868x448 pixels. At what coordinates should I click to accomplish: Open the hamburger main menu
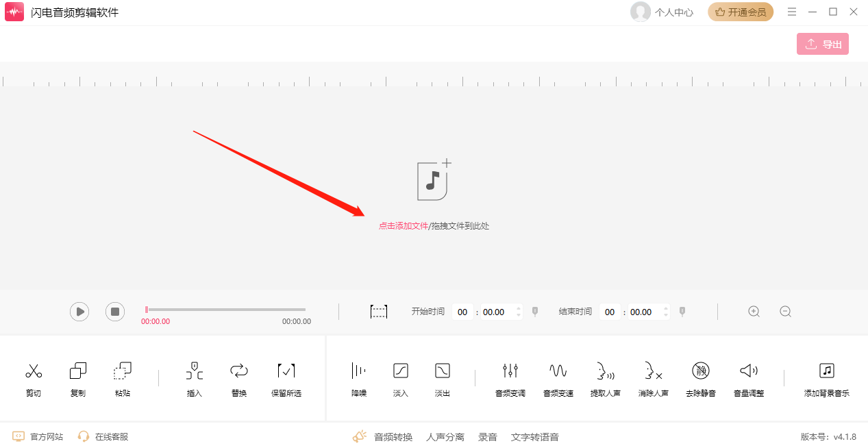(792, 12)
